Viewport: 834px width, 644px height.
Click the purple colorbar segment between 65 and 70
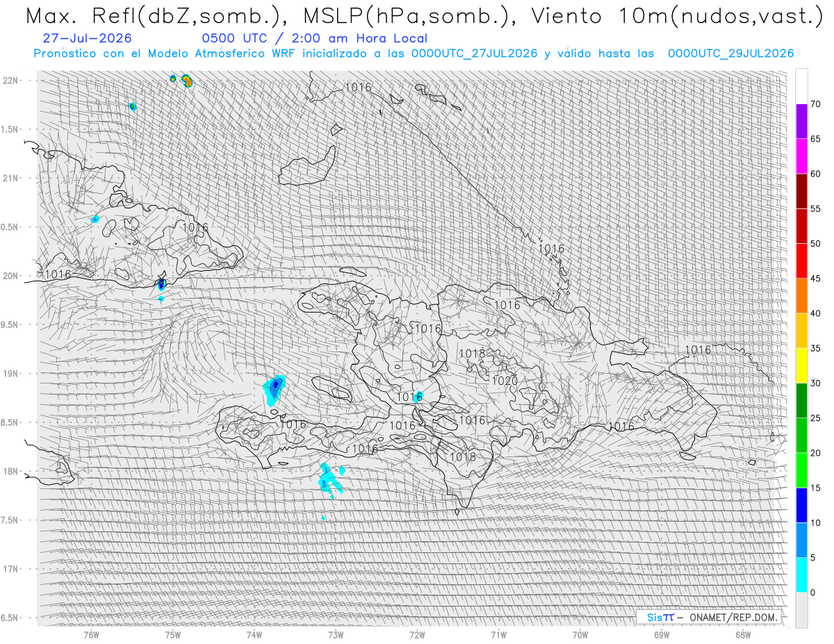[801, 122]
